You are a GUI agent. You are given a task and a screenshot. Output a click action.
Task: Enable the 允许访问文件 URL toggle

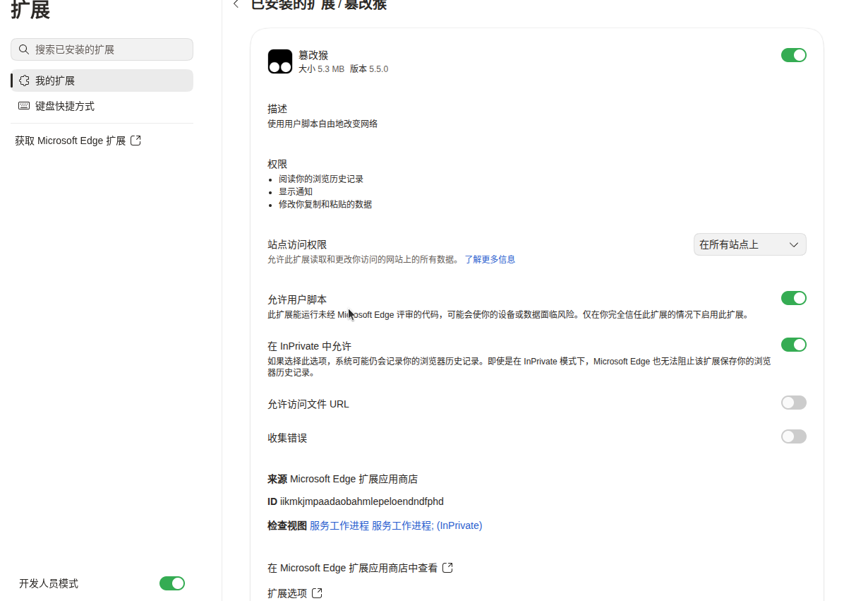pyautogui.click(x=794, y=403)
